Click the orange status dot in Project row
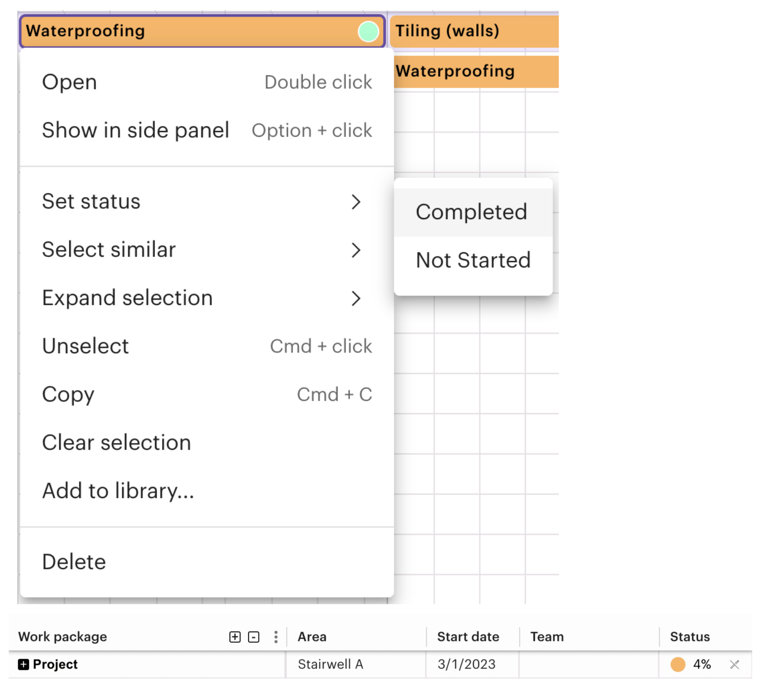The height and width of the screenshot is (700, 761). [677, 665]
